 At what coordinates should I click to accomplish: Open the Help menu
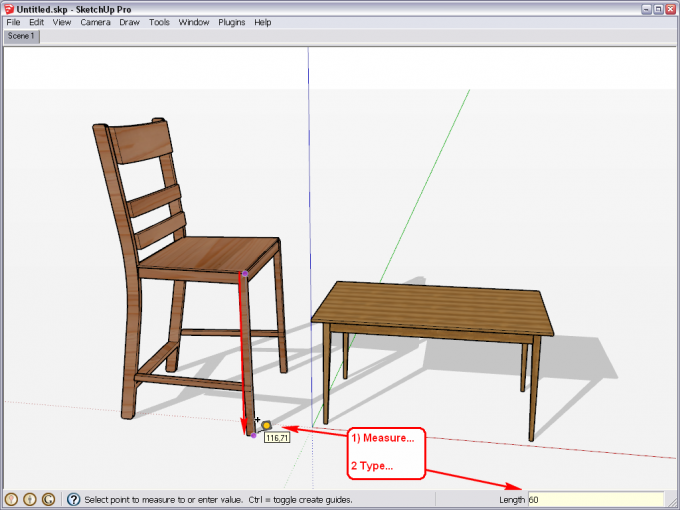click(262, 22)
